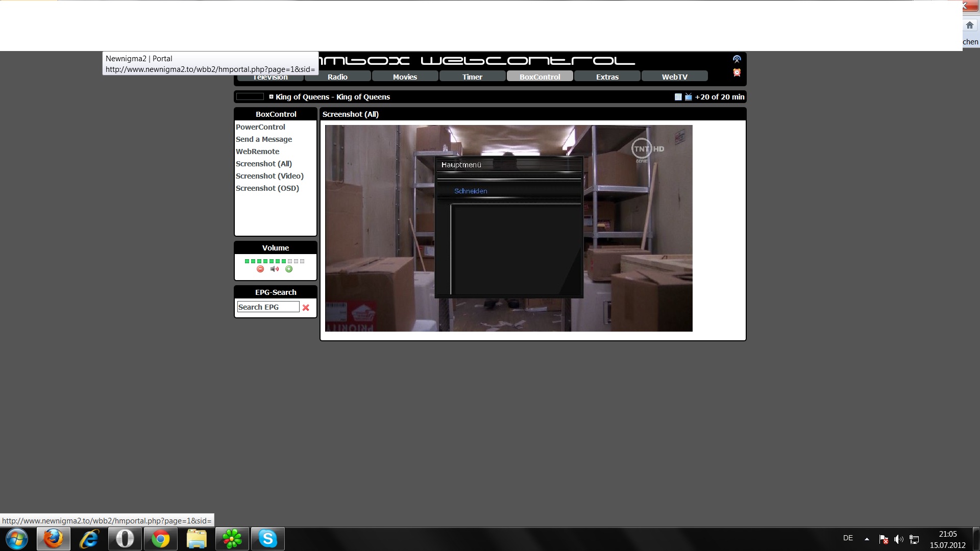The width and height of the screenshot is (980, 551).
Task: Open the WebRemote link in BoxControl
Action: [257, 152]
